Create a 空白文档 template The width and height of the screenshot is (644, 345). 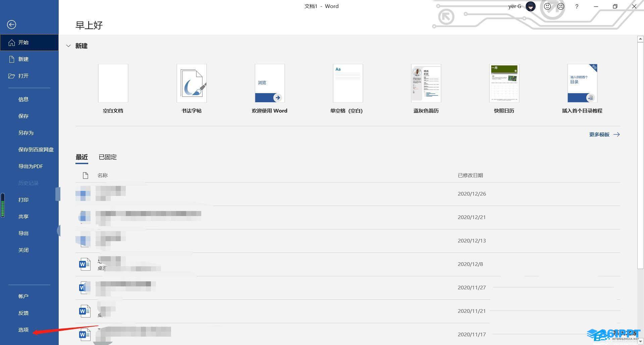113,89
